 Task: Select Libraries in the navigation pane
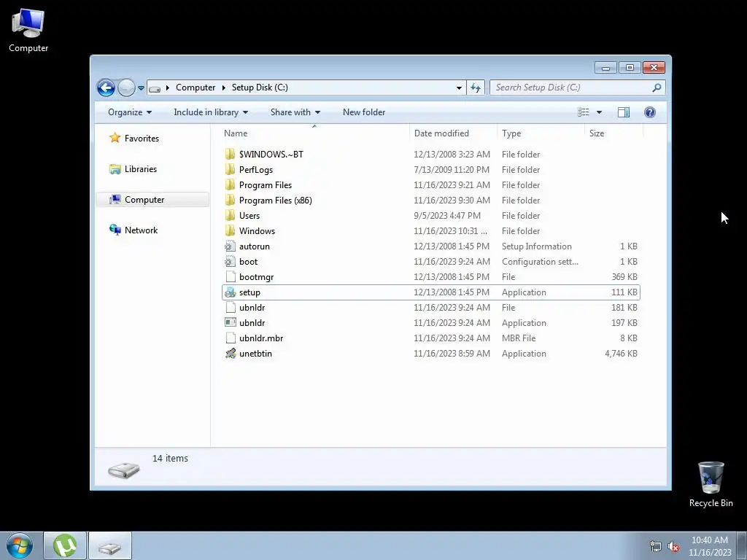coord(133,169)
